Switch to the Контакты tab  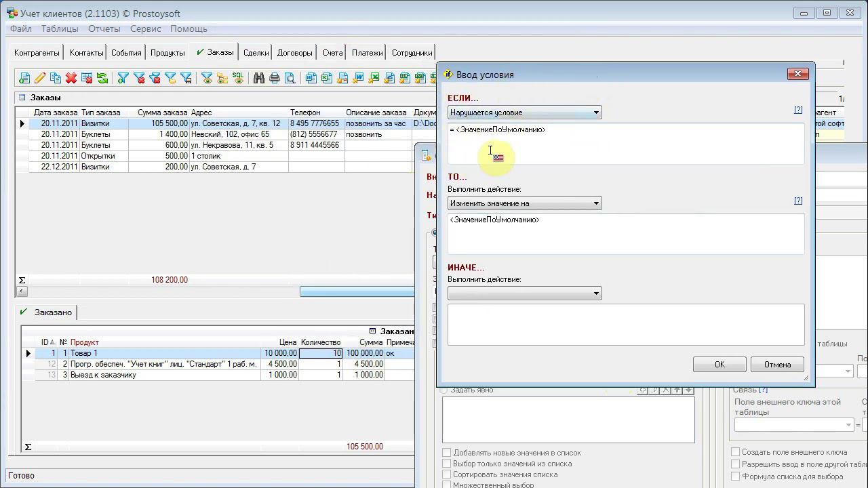click(x=86, y=53)
